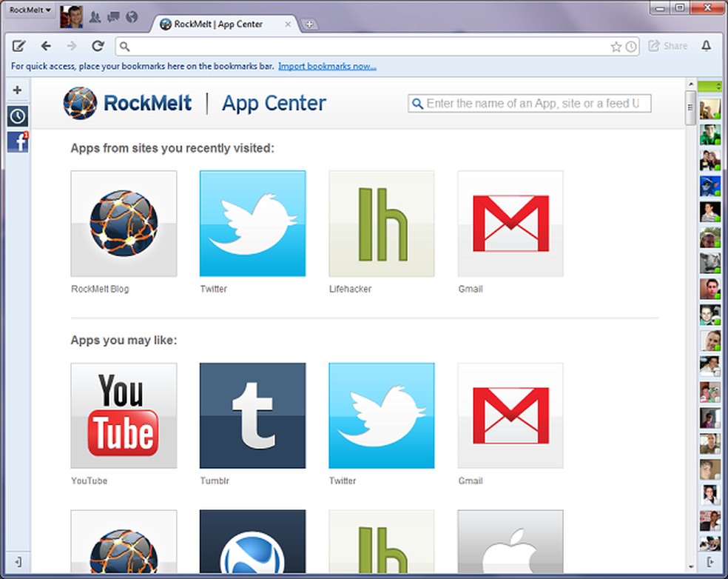The height and width of the screenshot is (579, 728).
Task: Open the RockMelt menu dropdown
Action: coord(30,10)
